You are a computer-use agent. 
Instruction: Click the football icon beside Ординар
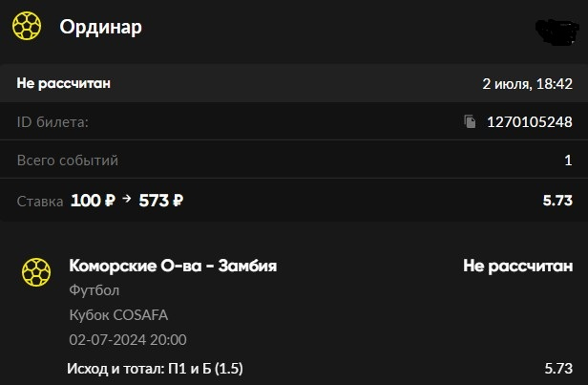click(x=27, y=26)
